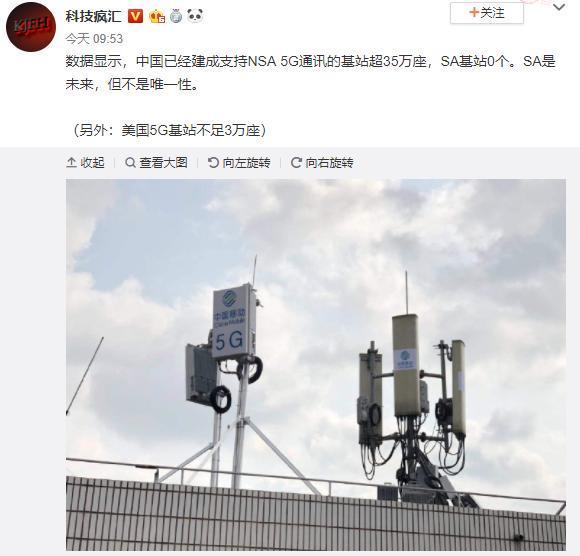Open the 科技疯汇 profile avatar
This screenshot has height=556, width=580.
coord(31,27)
